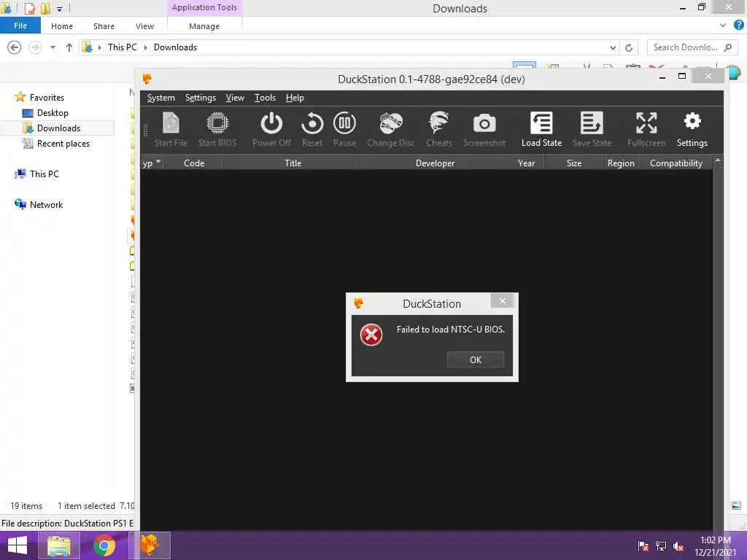This screenshot has width=747, height=560.
Task: Click the Search Downloads field
Action: (x=692, y=47)
